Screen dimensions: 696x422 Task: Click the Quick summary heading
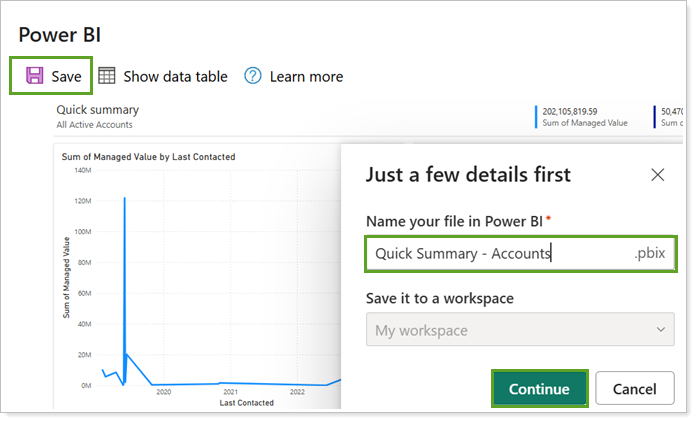(97, 109)
